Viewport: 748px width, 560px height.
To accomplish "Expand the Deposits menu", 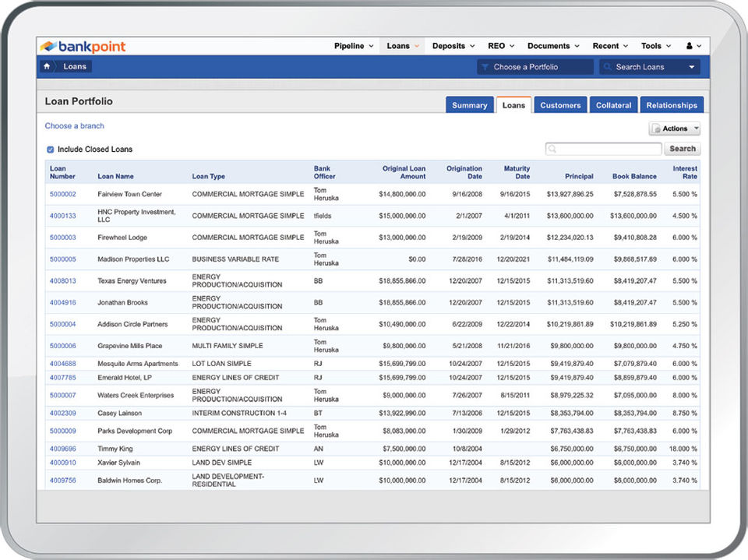I will tap(453, 46).
